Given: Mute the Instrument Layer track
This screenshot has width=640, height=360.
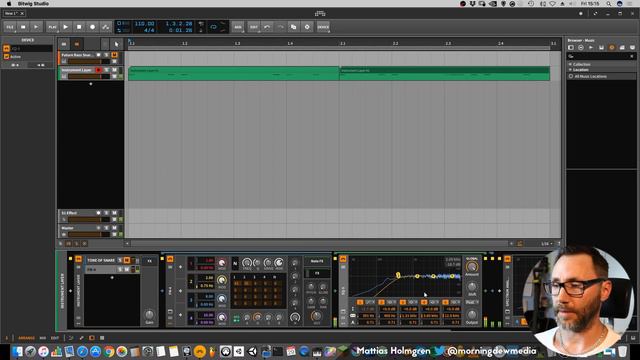Looking at the screenshot, I should [114, 70].
